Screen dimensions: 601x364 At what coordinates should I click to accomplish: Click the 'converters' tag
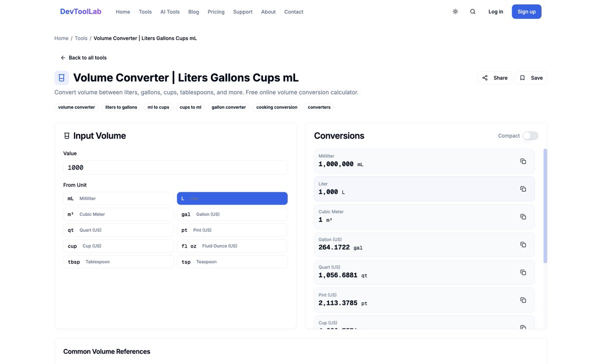point(319,107)
